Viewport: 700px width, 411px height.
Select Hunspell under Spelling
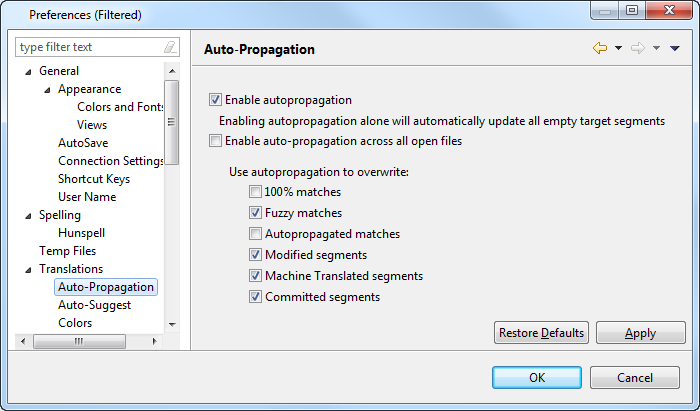click(81, 233)
